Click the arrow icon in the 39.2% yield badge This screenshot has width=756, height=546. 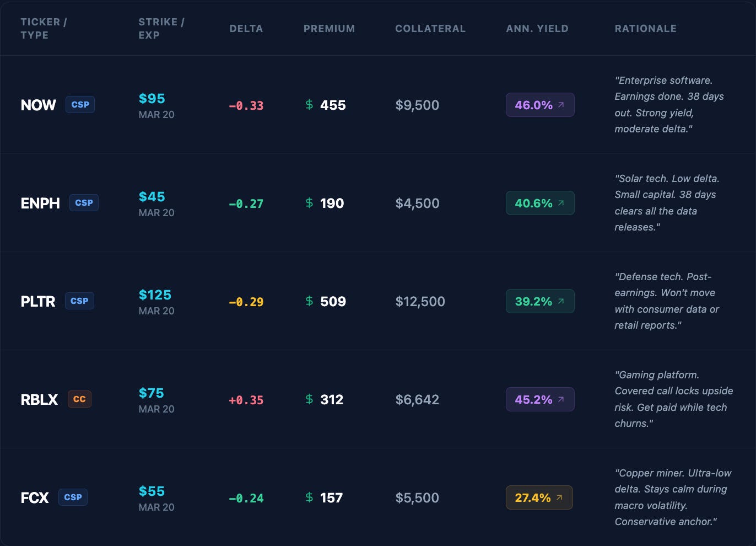[561, 301]
